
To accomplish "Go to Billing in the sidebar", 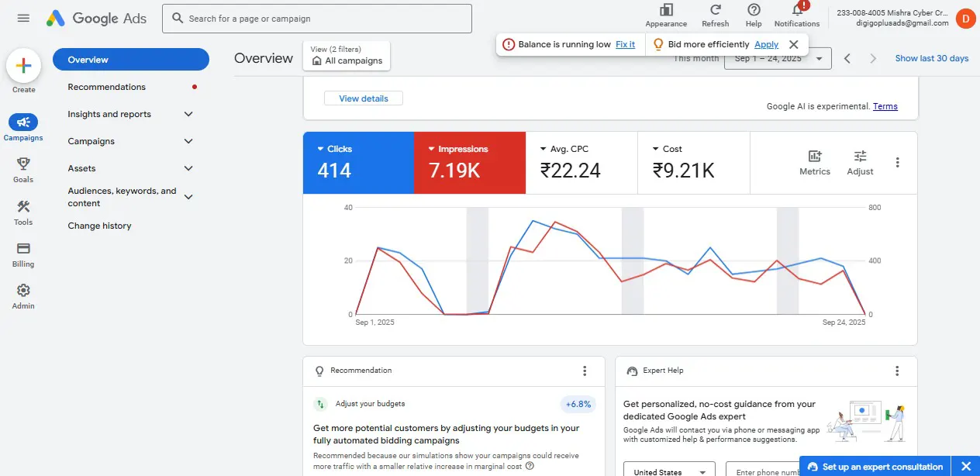I will coord(23,249).
